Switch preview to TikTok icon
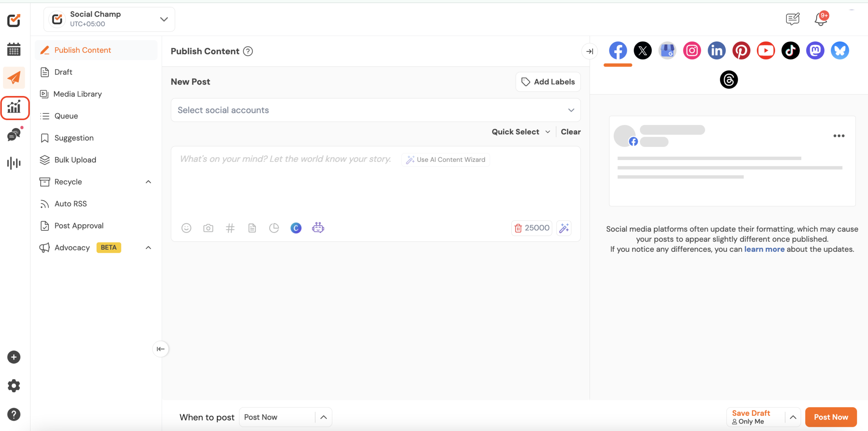Image resolution: width=868 pixels, height=431 pixels. pos(790,51)
